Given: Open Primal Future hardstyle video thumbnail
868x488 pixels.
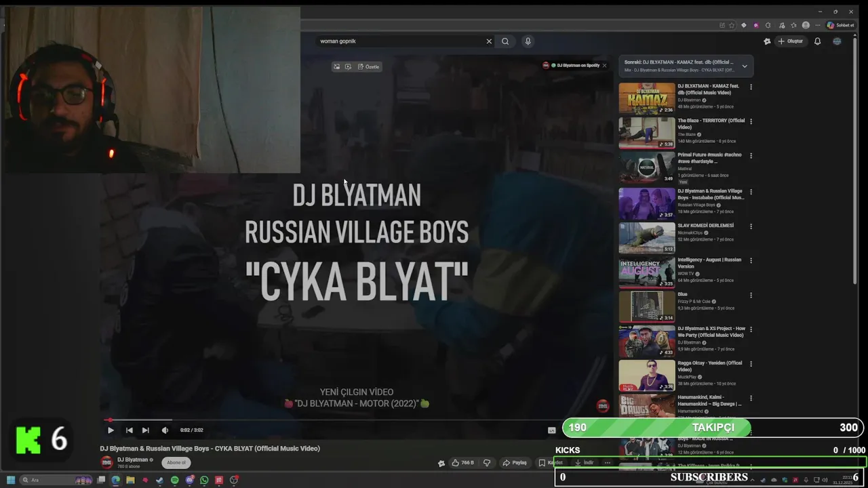Looking at the screenshot, I should 647,168.
